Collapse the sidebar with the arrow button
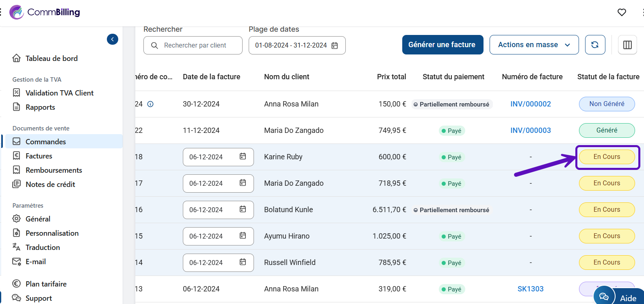 point(113,39)
